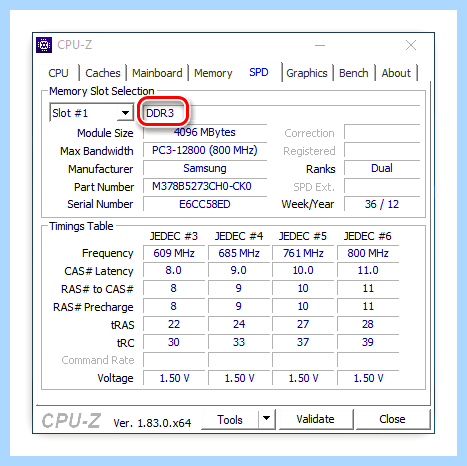Close the CPU-Z window with X
The image size is (467, 466).
[x=411, y=45]
